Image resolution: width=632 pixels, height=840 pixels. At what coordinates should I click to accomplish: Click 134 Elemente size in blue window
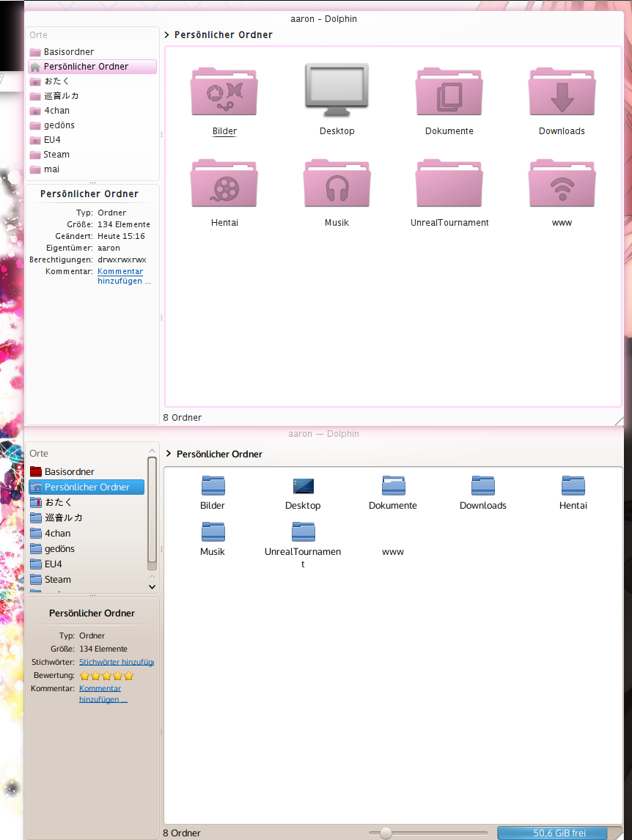(x=103, y=649)
